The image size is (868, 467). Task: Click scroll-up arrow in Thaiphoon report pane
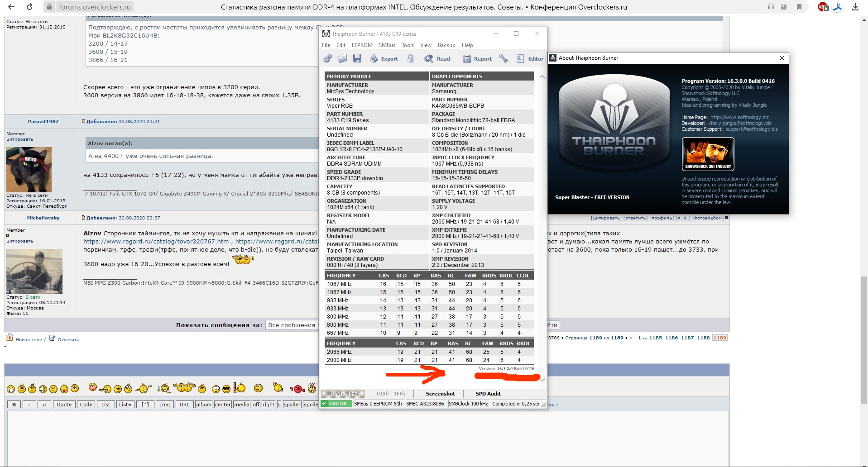coord(542,77)
